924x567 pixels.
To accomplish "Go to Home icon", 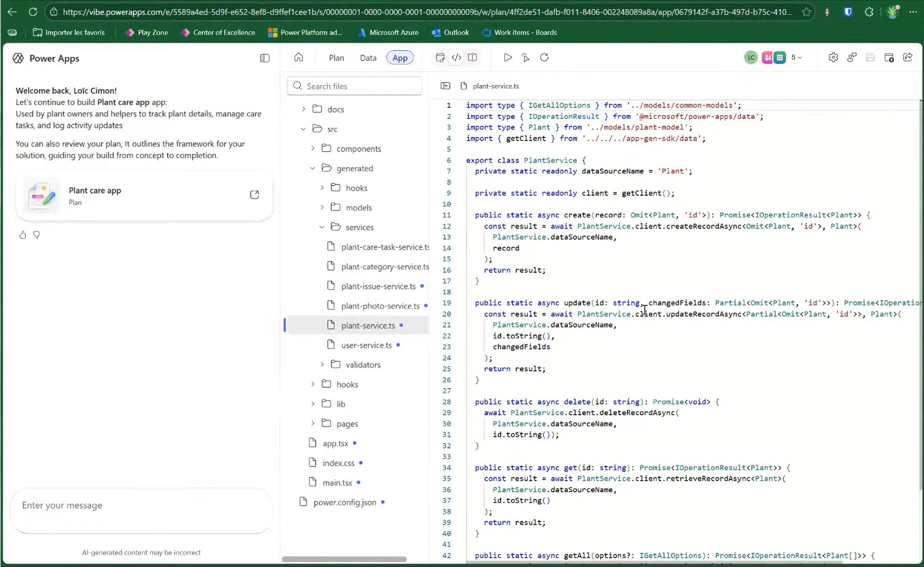I will [298, 58].
